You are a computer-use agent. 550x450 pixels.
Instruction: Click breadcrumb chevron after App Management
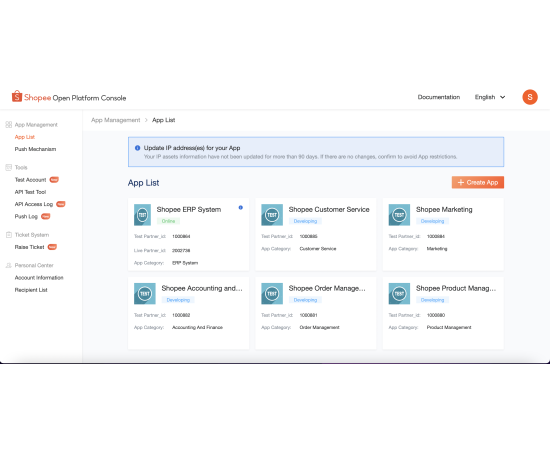[146, 120]
